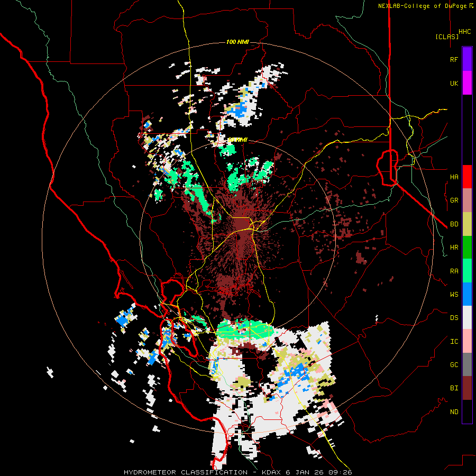Click the RA light green legend swatch
The width and height of the screenshot is (476, 476).
click(x=467, y=271)
